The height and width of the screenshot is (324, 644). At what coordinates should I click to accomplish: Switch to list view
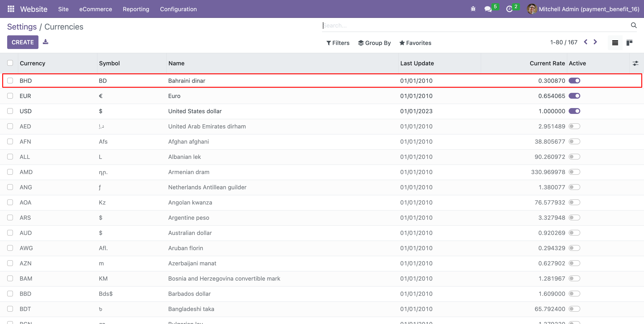(x=615, y=43)
